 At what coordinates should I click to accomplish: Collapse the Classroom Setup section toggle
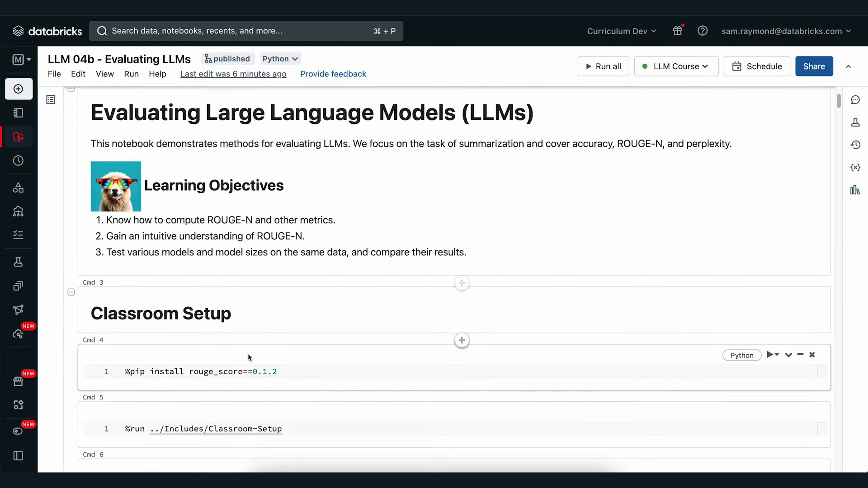[x=71, y=292]
